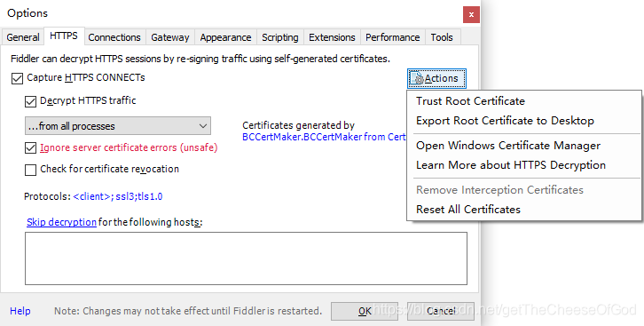
Task: Confirm with the OK button
Action: coord(365,311)
